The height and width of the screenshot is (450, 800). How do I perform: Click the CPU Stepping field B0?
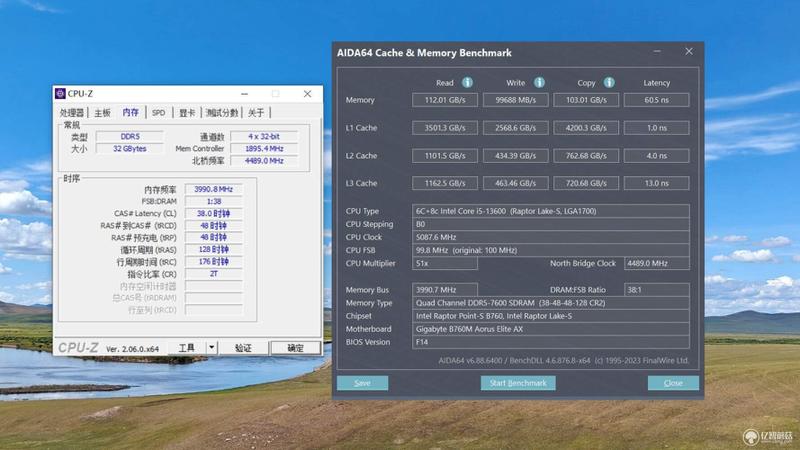click(551, 224)
